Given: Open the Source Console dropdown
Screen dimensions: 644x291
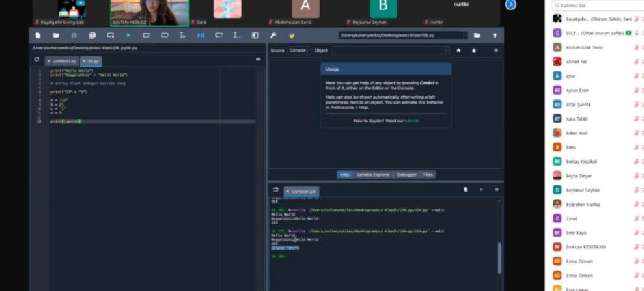Looking at the screenshot, I should pyautogui.click(x=299, y=51).
